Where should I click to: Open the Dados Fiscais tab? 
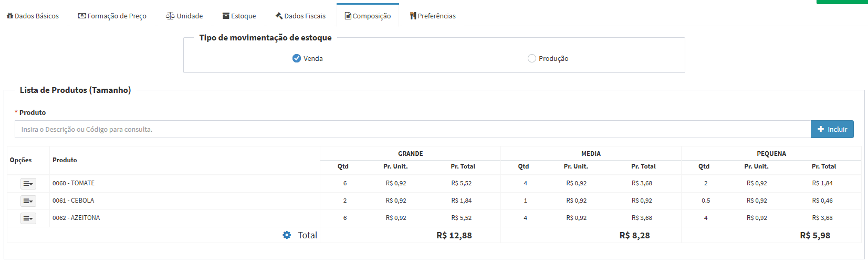click(300, 16)
